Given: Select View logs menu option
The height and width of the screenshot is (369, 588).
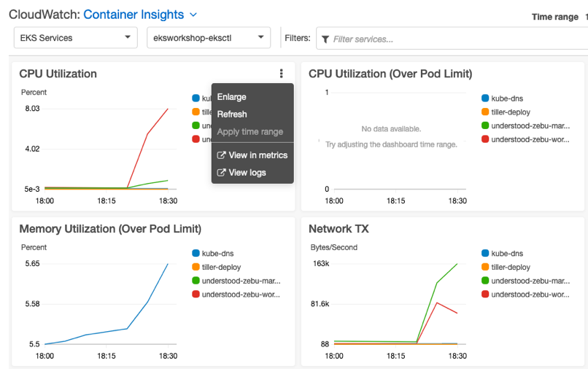Looking at the screenshot, I should pyautogui.click(x=247, y=173).
